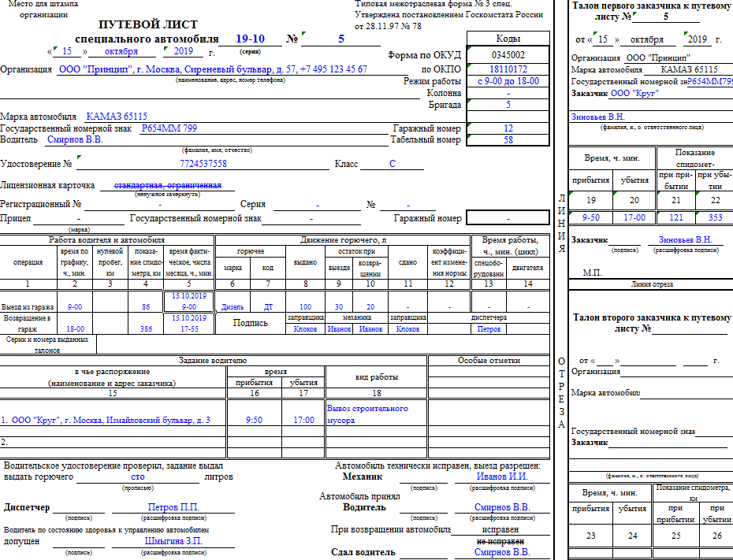Screen dimensions: 733x560
Task: Select Зиновьев В.Н. signature decoding above М.П.
Action: tap(686, 239)
